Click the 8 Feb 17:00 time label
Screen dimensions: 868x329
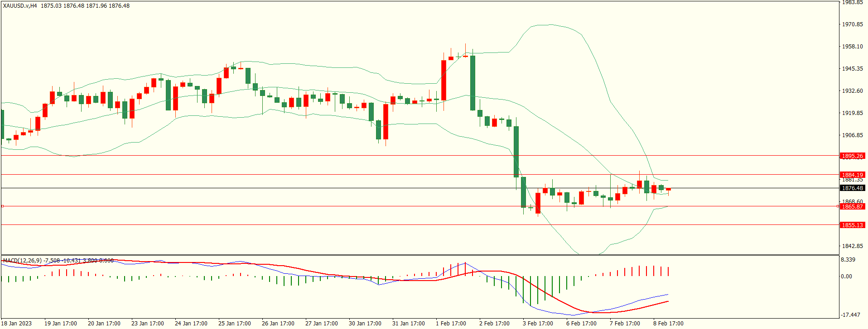pos(668,324)
